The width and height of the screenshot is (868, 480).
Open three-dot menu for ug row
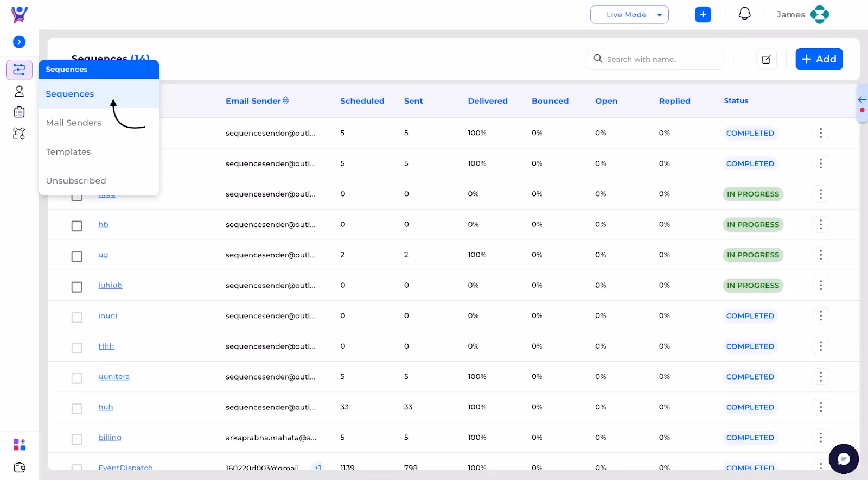pyautogui.click(x=821, y=255)
